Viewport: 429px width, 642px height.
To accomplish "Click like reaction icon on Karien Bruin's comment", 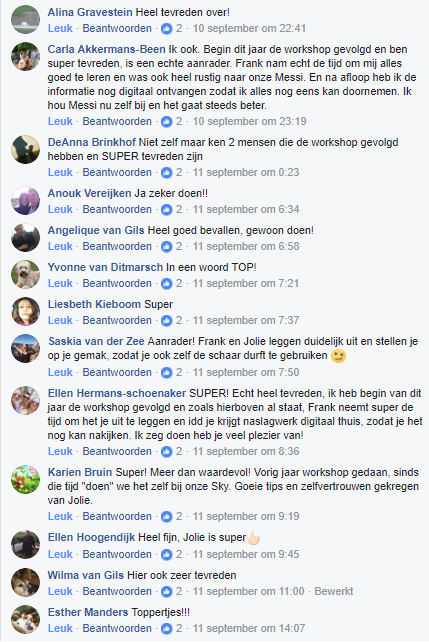I will [x=166, y=516].
